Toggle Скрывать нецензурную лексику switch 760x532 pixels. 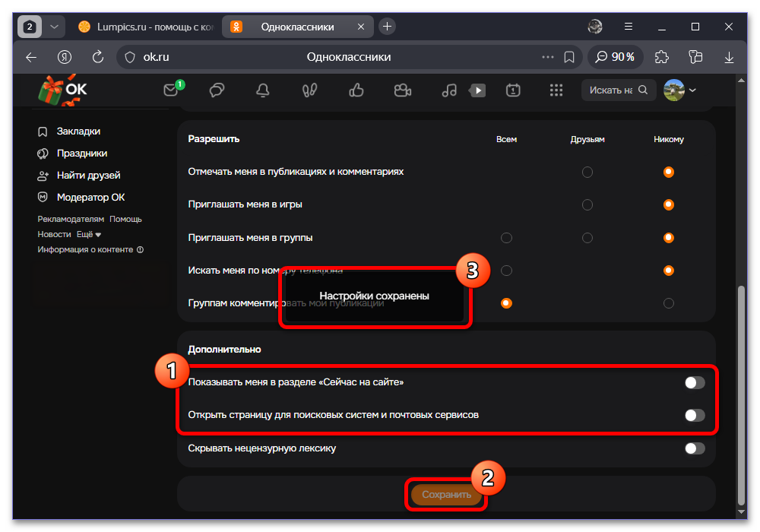[x=695, y=448]
